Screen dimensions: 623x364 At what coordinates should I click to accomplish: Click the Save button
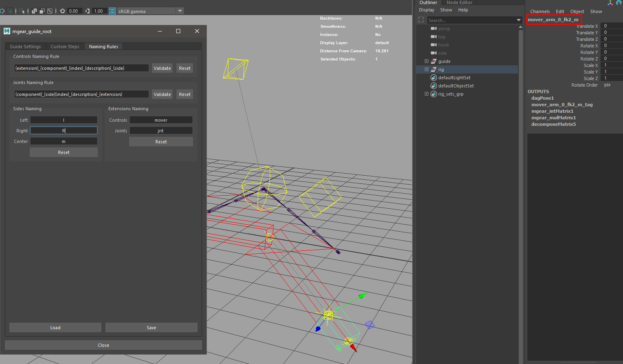coord(151,328)
